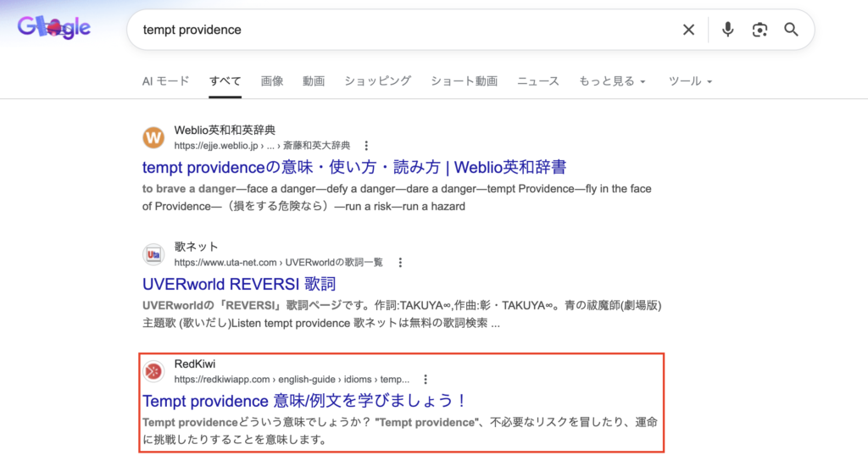Screen dimensions: 868x461
Task: Switch to the AI モード tab
Action: click(166, 81)
